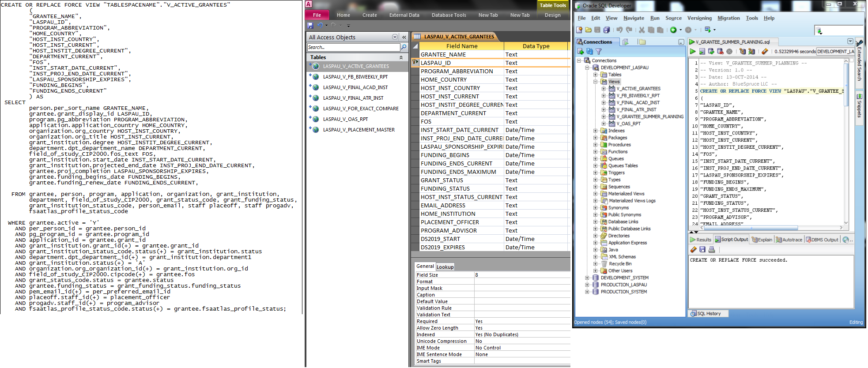Switch to the Design ribbon tab
Image resolution: width=868 pixels, height=368 pixels.
[x=552, y=15]
